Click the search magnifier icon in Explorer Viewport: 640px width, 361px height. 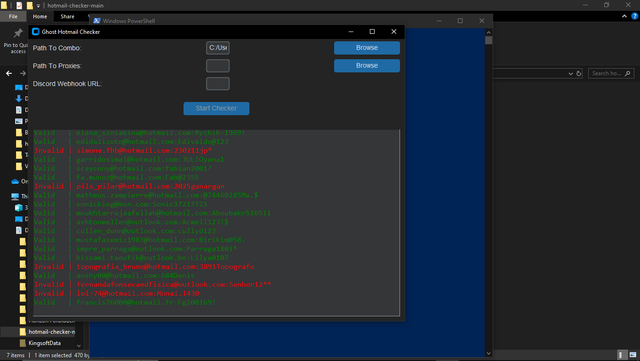pos(628,74)
